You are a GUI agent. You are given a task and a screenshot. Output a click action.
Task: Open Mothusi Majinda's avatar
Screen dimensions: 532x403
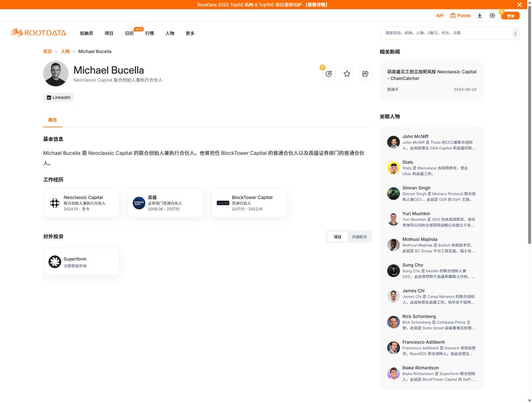click(x=393, y=245)
